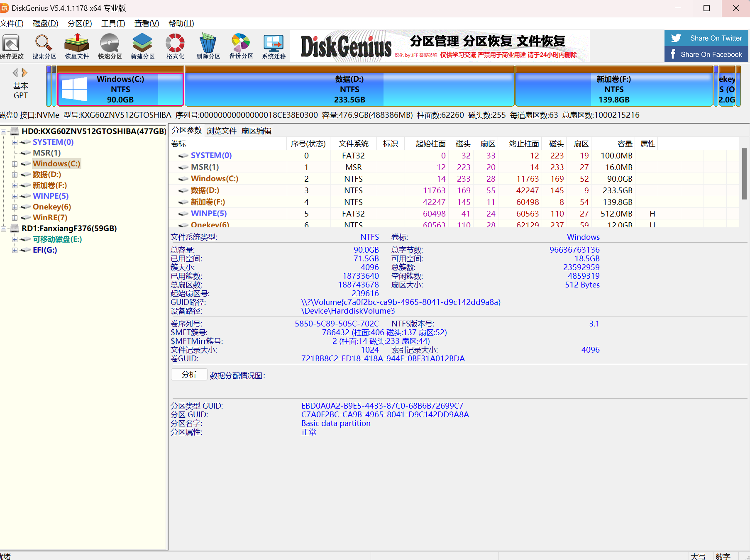The width and height of the screenshot is (750, 560).
Task: Select EFI(G:) in the disk tree
Action: click(45, 250)
